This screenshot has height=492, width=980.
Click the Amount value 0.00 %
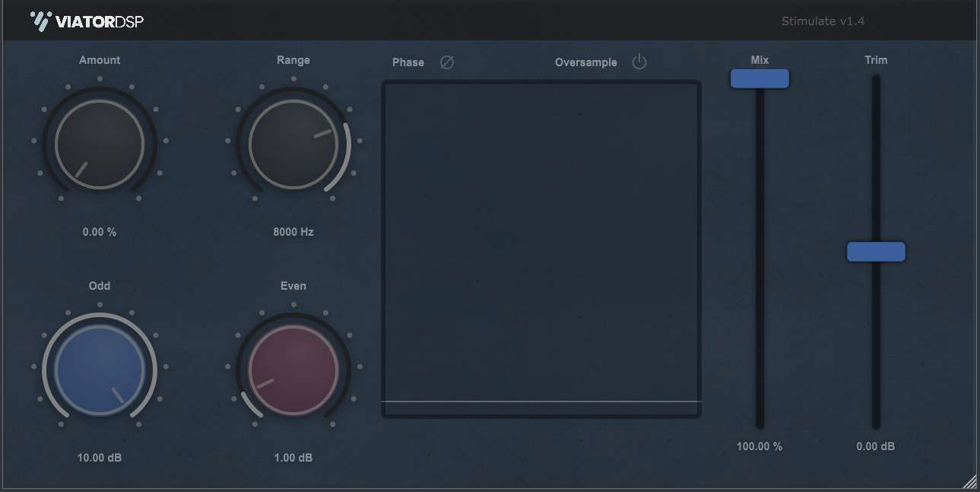coord(100,232)
